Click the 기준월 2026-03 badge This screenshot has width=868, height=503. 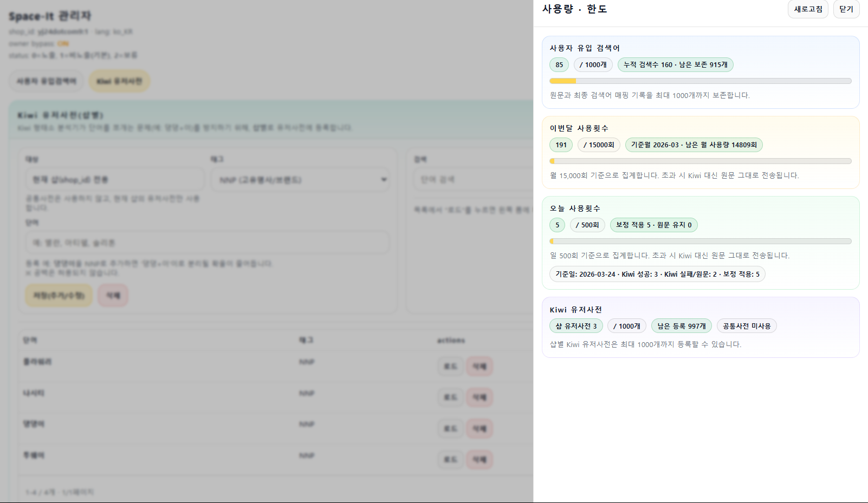[694, 145]
